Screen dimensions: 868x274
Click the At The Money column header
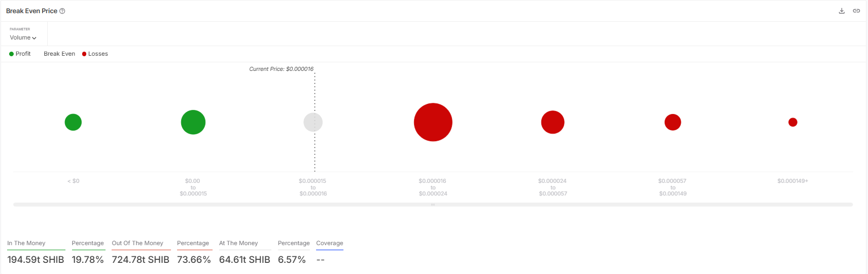click(x=238, y=243)
